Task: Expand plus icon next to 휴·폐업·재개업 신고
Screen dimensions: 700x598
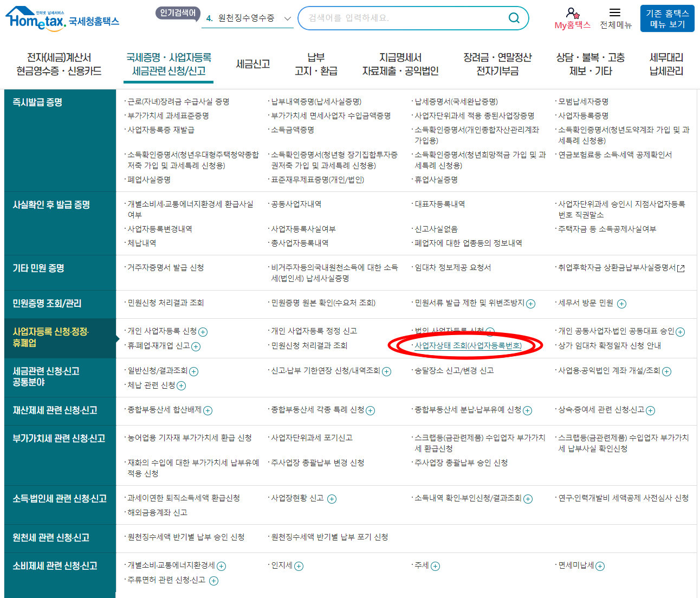Action: (x=196, y=346)
